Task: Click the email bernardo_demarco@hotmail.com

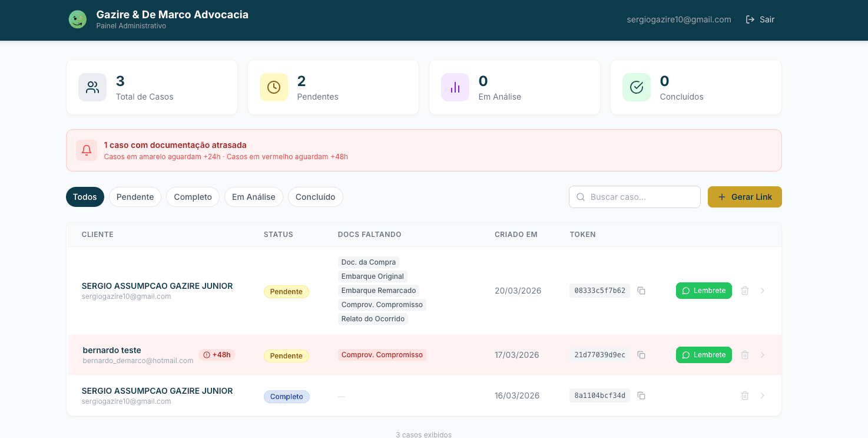Action: (138, 361)
